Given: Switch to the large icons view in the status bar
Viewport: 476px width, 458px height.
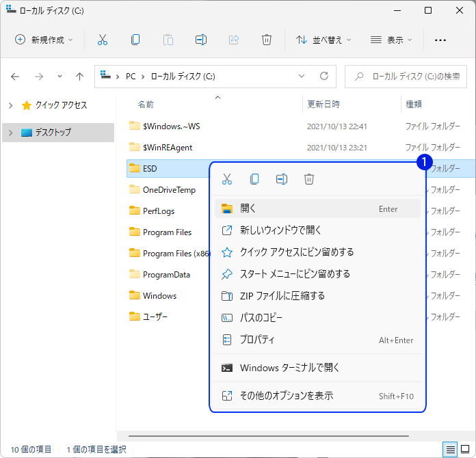Looking at the screenshot, I should (x=465, y=449).
